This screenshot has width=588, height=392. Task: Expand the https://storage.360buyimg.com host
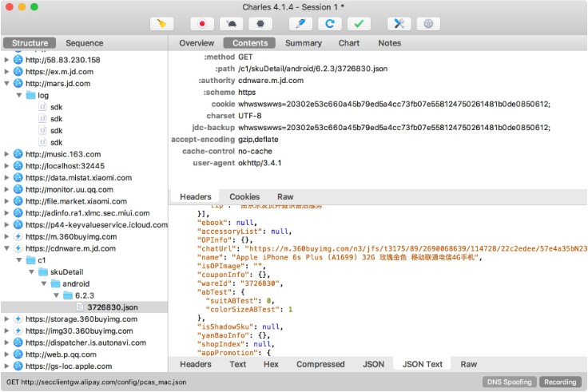coord(8,319)
